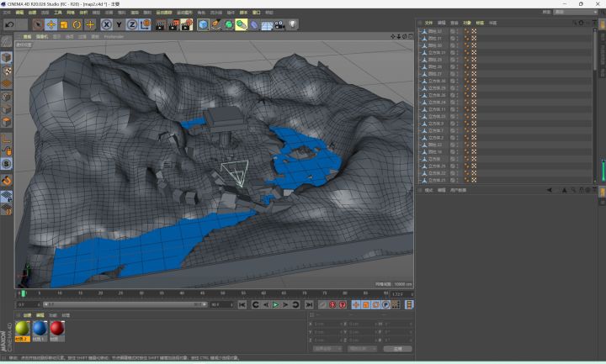This screenshot has height=364, width=606.
Task: Go to end of animation
Action: coord(309,304)
